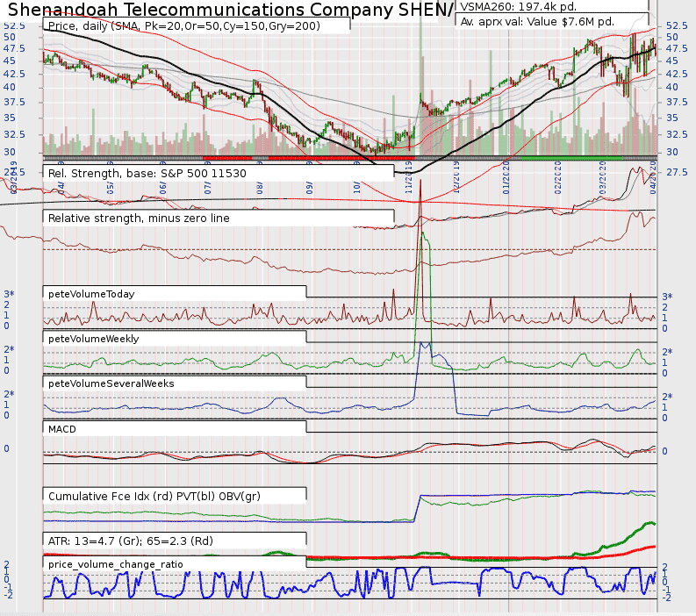Click the ATR: 13=4.7 (Gr); 65=2.3 (Rd) label
Viewport: 696px width, 616px height.
(x=131, y=541)
